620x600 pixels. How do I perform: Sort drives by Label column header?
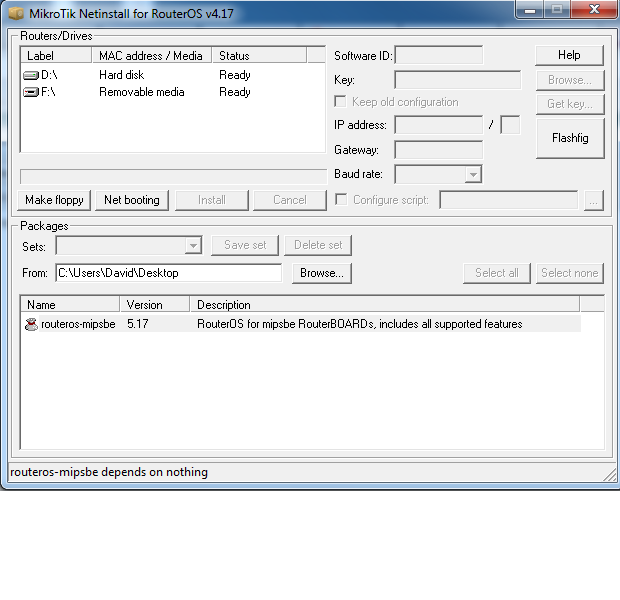(56, 55)
